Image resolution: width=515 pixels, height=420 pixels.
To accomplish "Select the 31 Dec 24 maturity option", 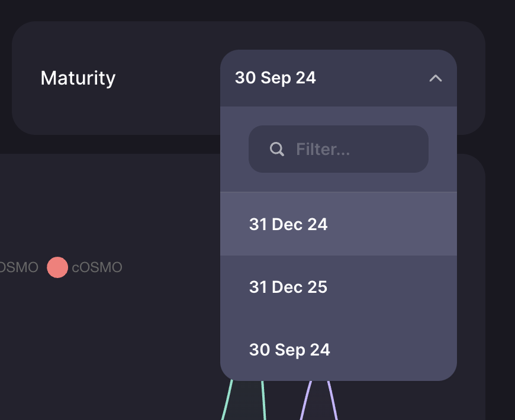I will tap(338, 224).
